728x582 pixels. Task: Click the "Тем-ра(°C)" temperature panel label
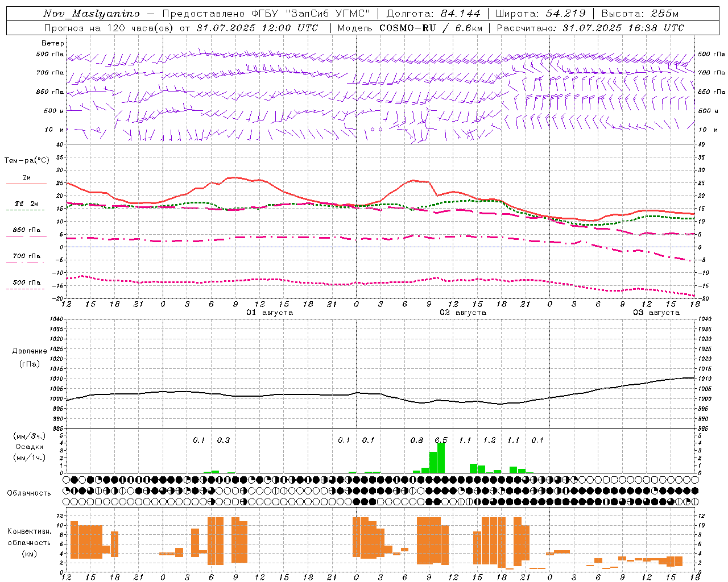[27, 161]
